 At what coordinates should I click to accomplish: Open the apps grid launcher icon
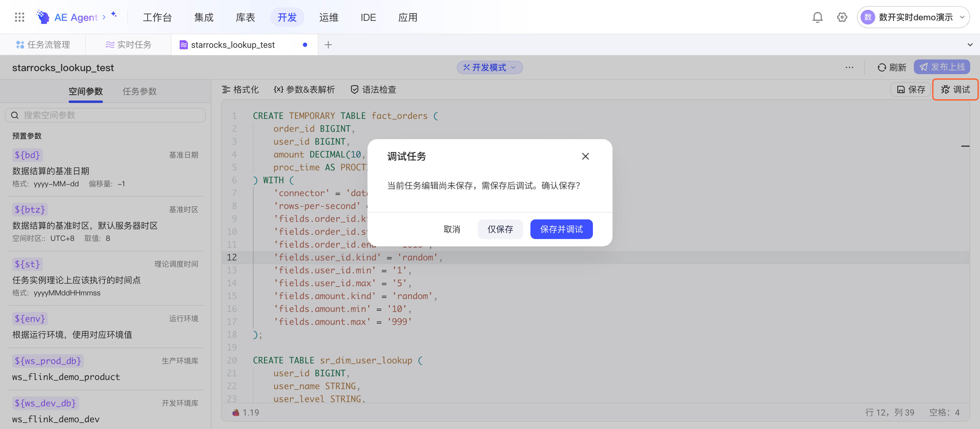[x=19, y=17]
